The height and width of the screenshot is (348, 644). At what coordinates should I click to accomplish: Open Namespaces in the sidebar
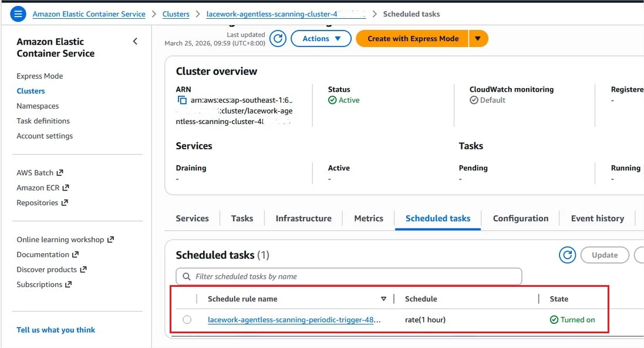(x=38, y=106)
